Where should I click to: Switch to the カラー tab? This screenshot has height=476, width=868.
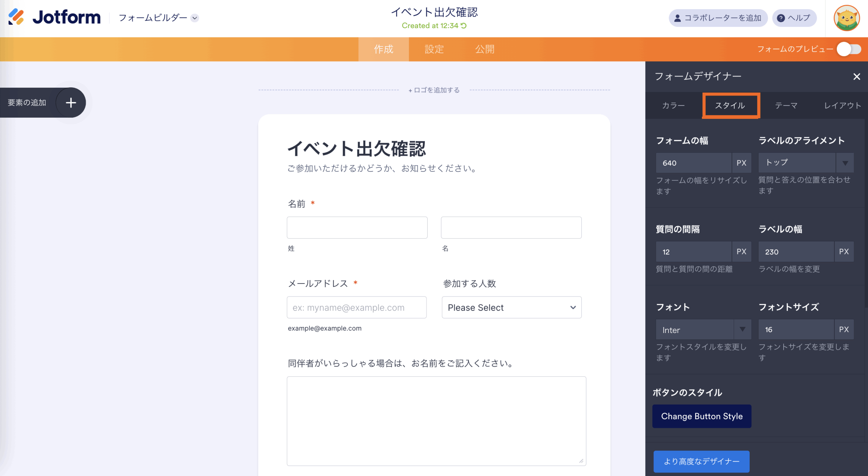(673, 106)
